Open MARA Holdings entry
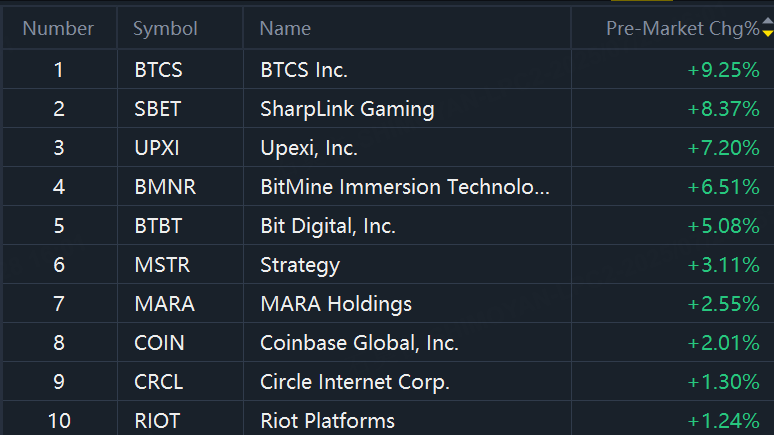This screenshot has height=435, width=774. click(x=336, y=304)
